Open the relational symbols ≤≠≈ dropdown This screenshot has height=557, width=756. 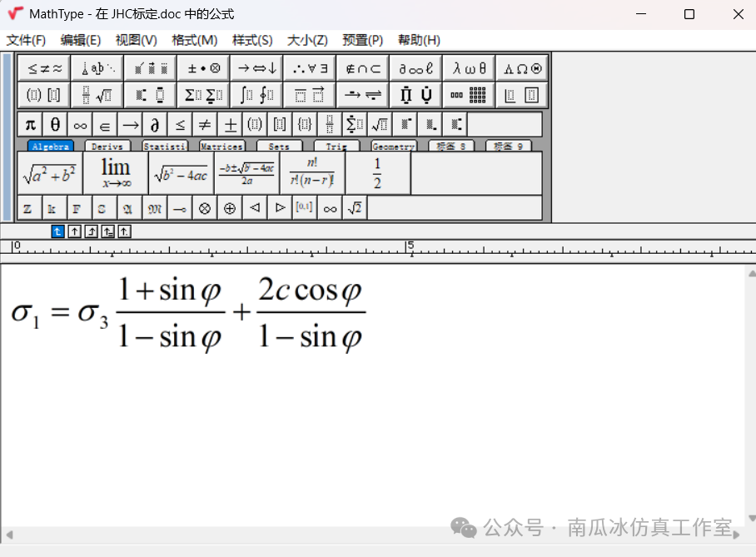[x=43, y=67]
